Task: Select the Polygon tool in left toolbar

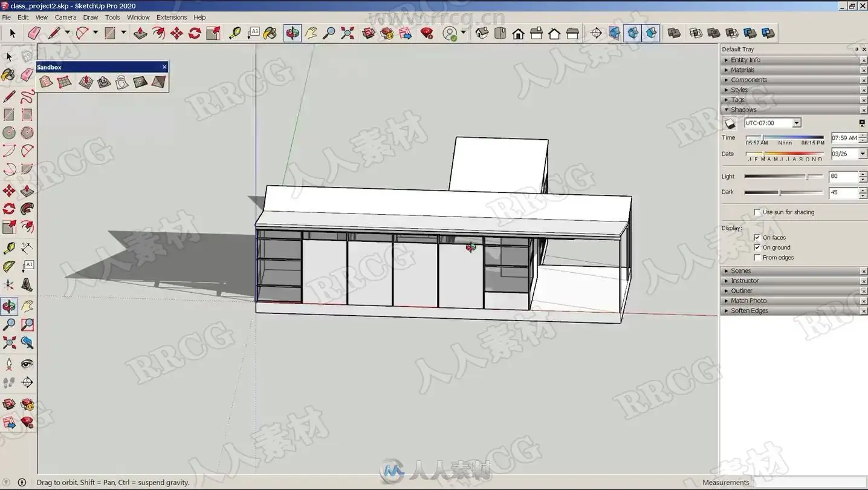Action: click(x=27, y=132)
